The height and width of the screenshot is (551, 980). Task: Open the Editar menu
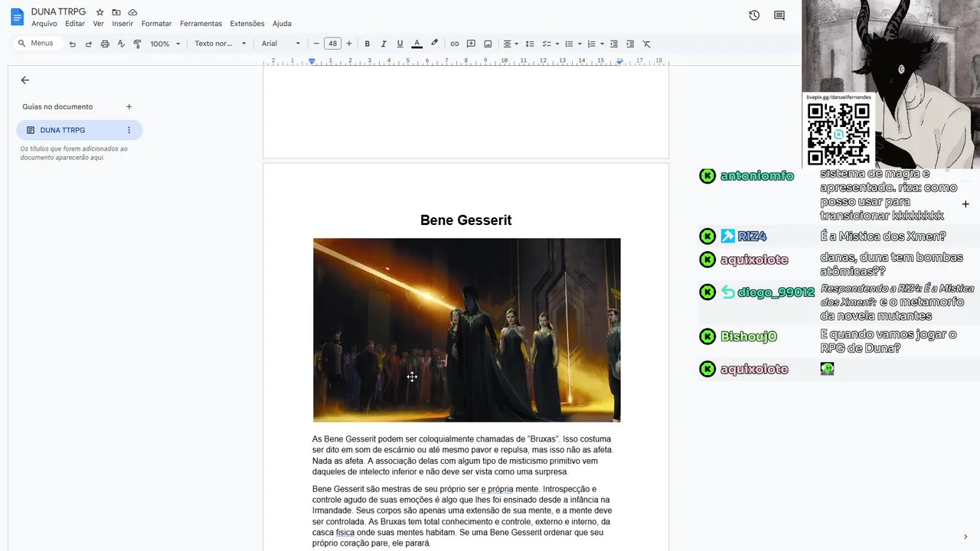(x=75, y=24)
